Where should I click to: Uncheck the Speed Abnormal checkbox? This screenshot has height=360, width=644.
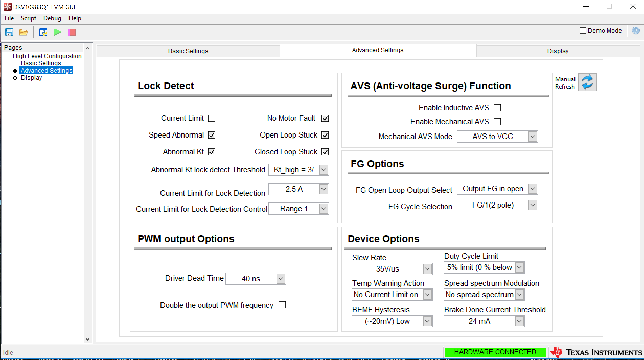pyautogui.click(x=212, y=135)
